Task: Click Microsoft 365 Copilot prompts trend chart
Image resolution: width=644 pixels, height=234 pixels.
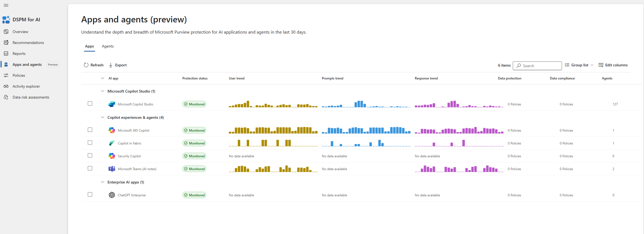Action: 366,130
